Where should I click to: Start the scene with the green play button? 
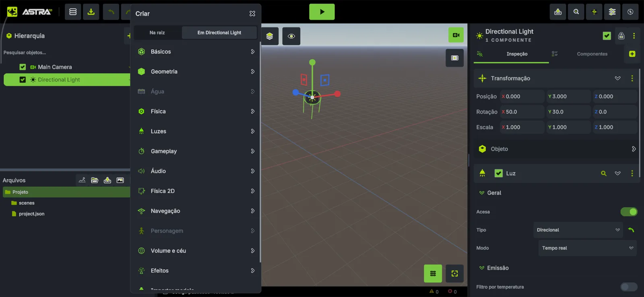(322, 12)
